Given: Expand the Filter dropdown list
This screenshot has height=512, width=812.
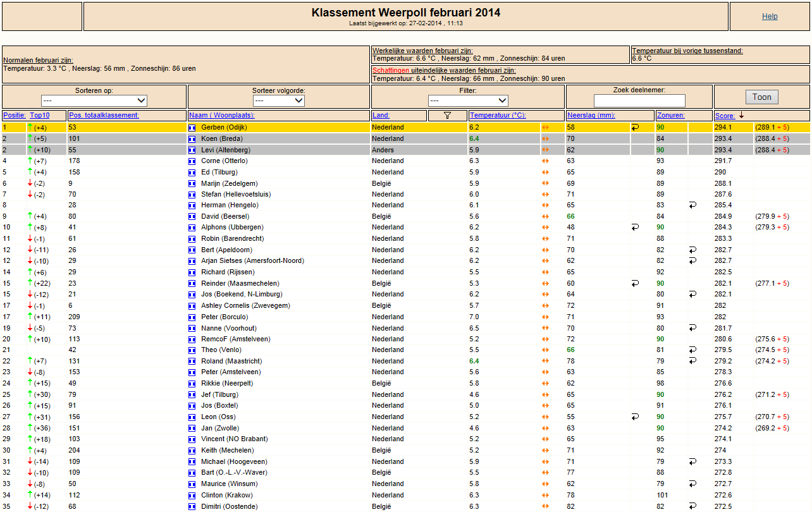Looking at the screenshot, I should click(468, 101).
